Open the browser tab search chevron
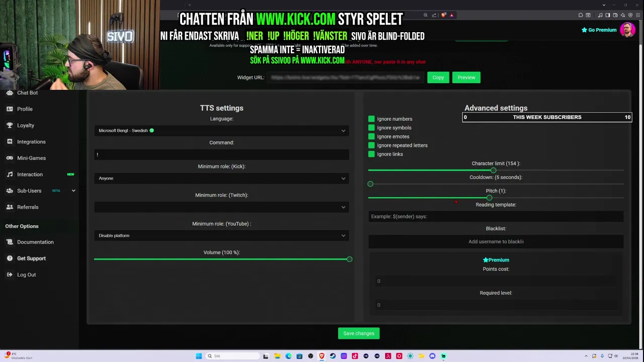 coord(604,5)
